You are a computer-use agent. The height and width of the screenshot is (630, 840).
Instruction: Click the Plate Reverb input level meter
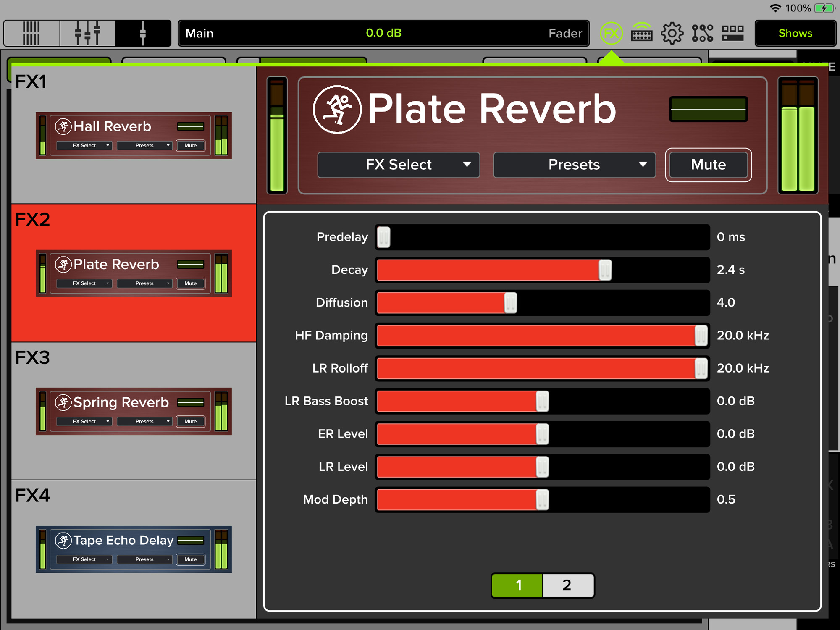click(277, 135)
